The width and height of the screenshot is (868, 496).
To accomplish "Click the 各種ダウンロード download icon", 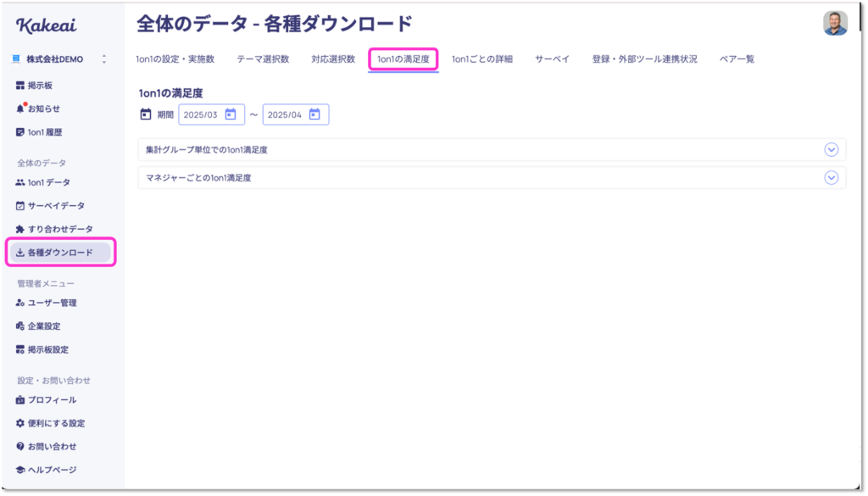I will [20, 253].
